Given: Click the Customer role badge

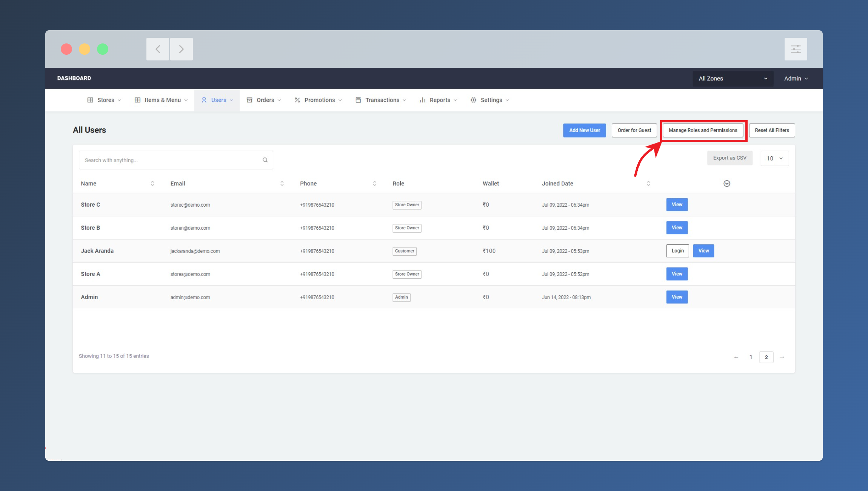Looking at the screenshot, I should 405,251.
